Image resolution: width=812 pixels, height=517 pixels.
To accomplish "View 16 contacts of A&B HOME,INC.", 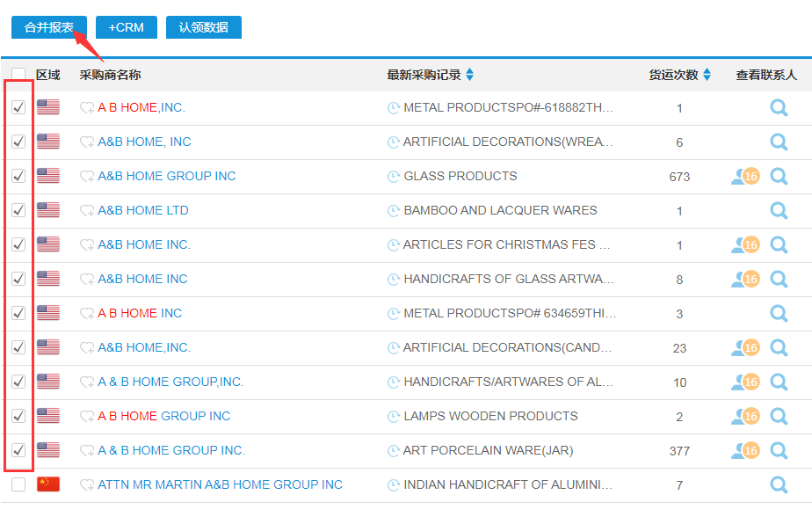I will click(746, 347).
